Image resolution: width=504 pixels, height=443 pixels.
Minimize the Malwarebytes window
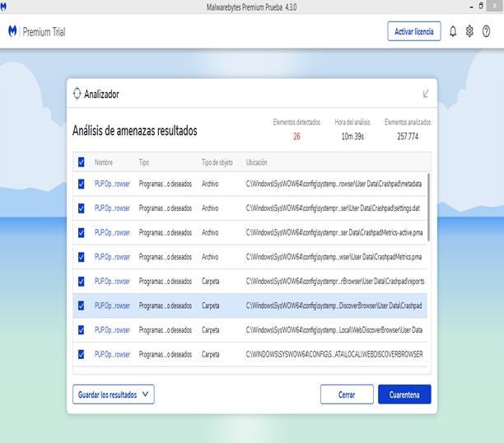471,7
